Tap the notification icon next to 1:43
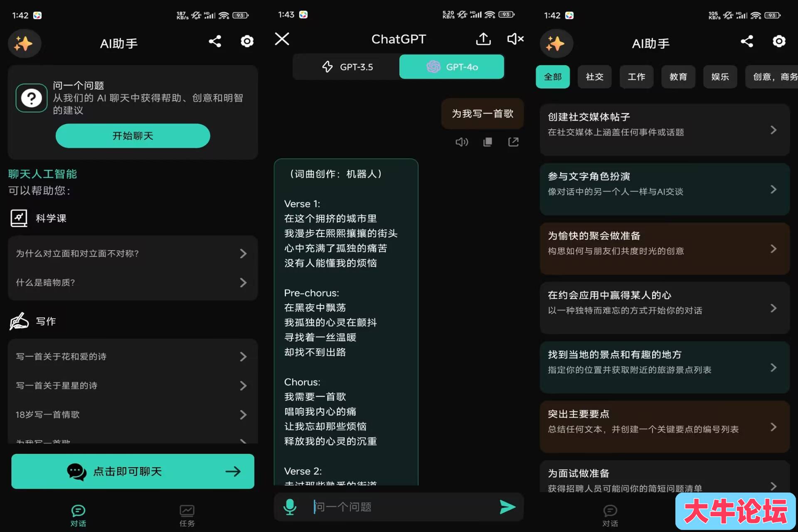The width and height of the screenshot is (798, 532). point(303,15)
